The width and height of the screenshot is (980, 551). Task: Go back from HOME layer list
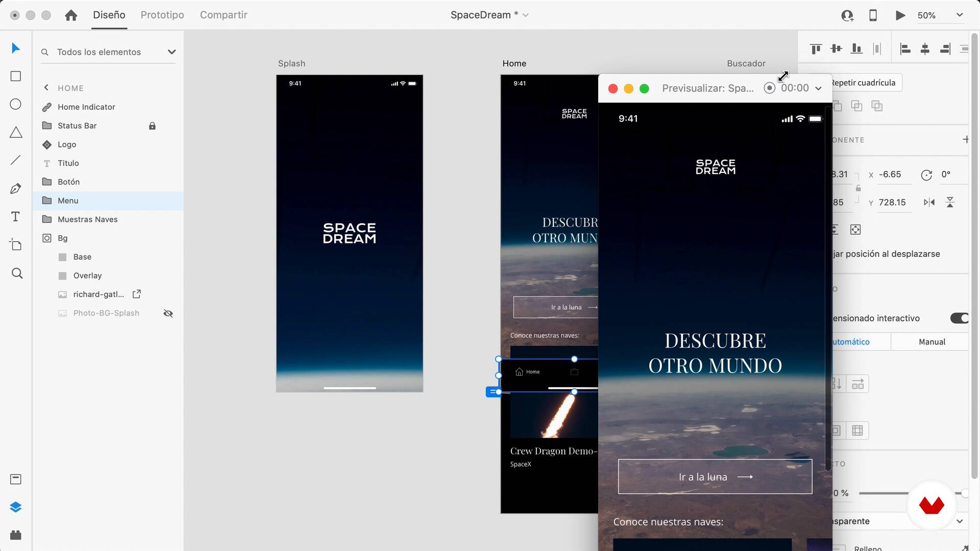(46, 88)
